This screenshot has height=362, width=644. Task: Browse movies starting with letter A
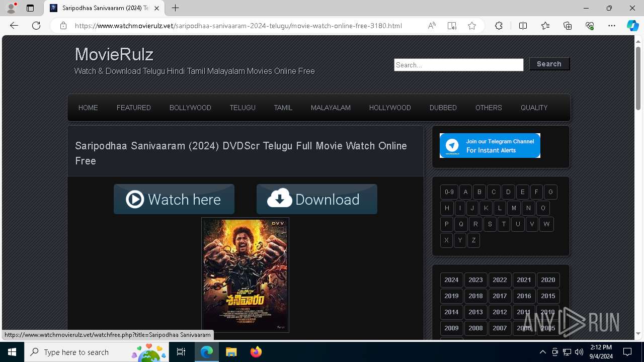coord(465,192)
